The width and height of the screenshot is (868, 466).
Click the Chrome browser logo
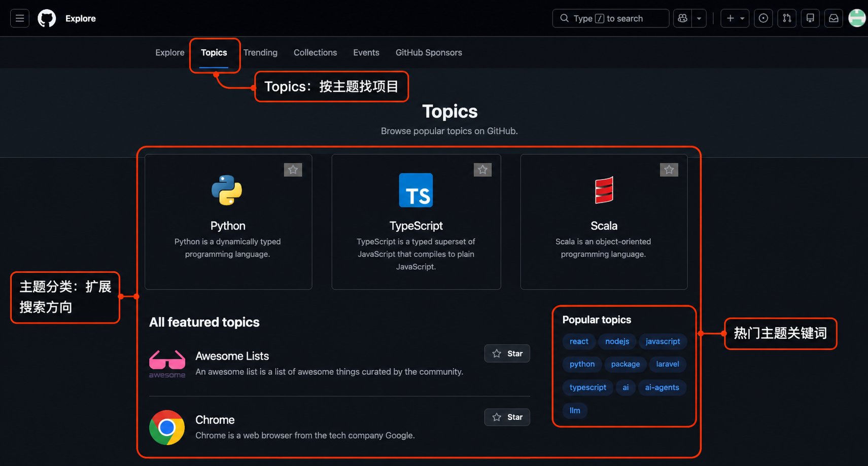click(167, 427)
